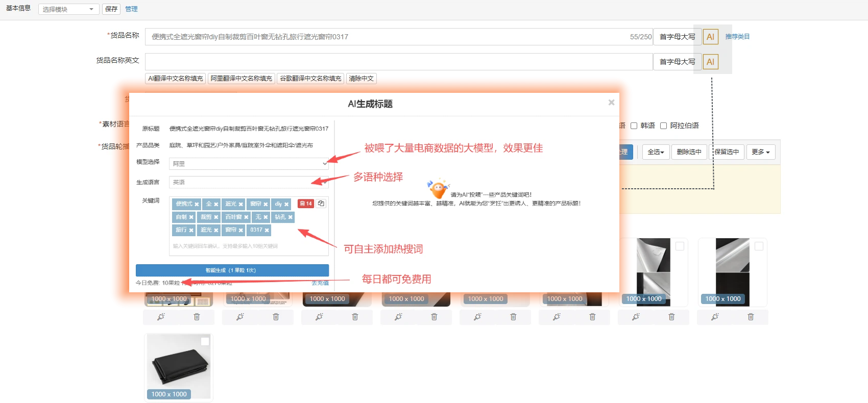Expand the 更多 menu
This screenshot has height=403, width=868.
[x=760, y=152]
